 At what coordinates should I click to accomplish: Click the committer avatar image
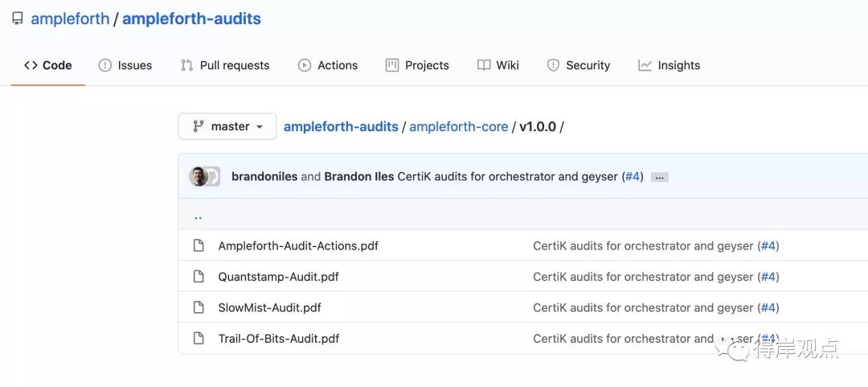click(x=199, y=176)
